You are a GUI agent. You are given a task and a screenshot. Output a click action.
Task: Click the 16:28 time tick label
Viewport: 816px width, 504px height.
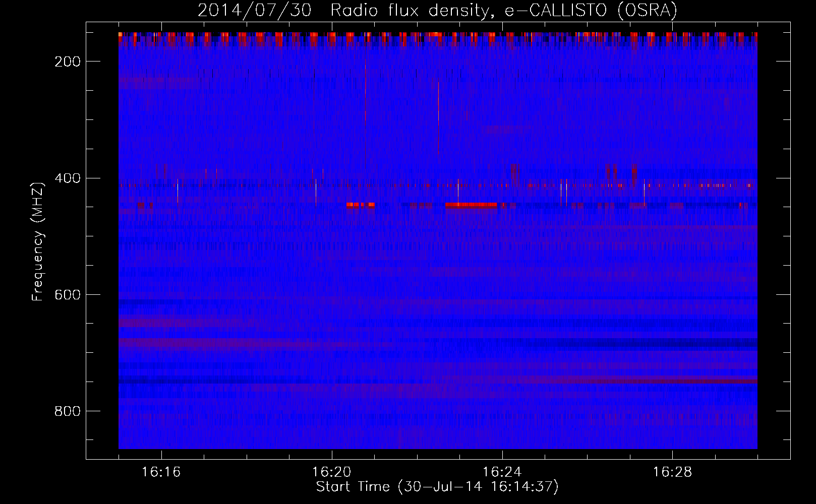tap(673, 472)
